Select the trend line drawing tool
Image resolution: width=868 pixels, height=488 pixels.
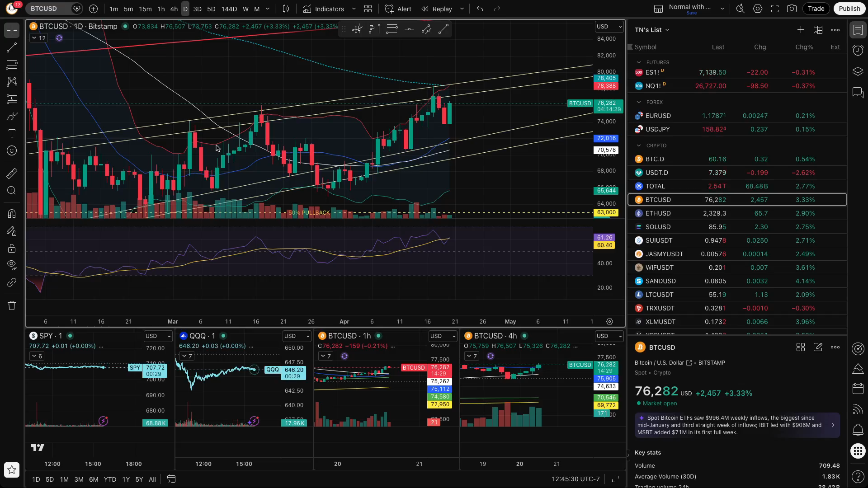[x=12, y=47]
